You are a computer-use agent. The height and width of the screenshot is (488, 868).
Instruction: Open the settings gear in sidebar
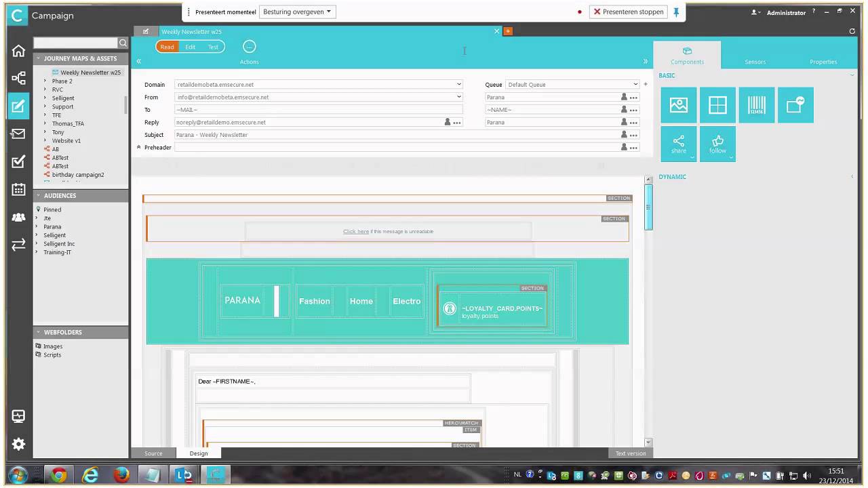pyautogui.click(x=18, y=444)
